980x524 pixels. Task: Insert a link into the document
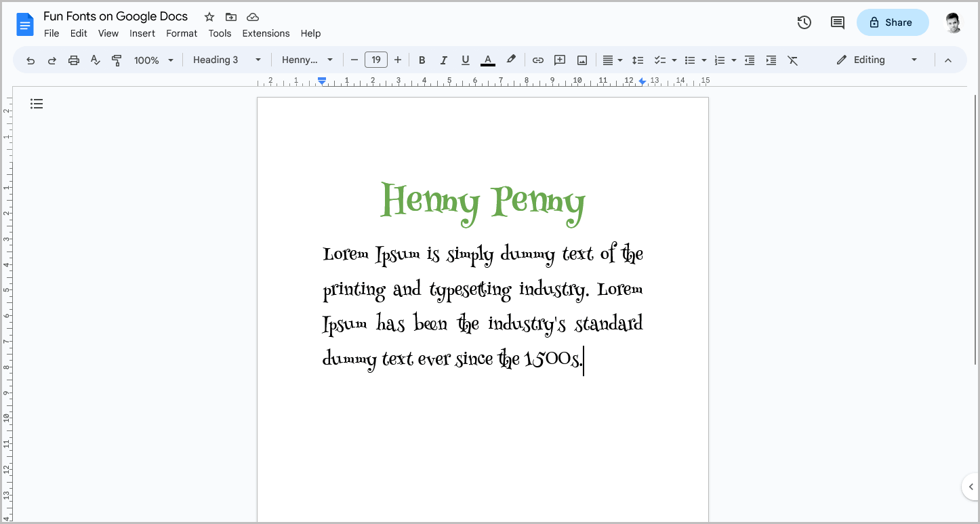point(537,60)
